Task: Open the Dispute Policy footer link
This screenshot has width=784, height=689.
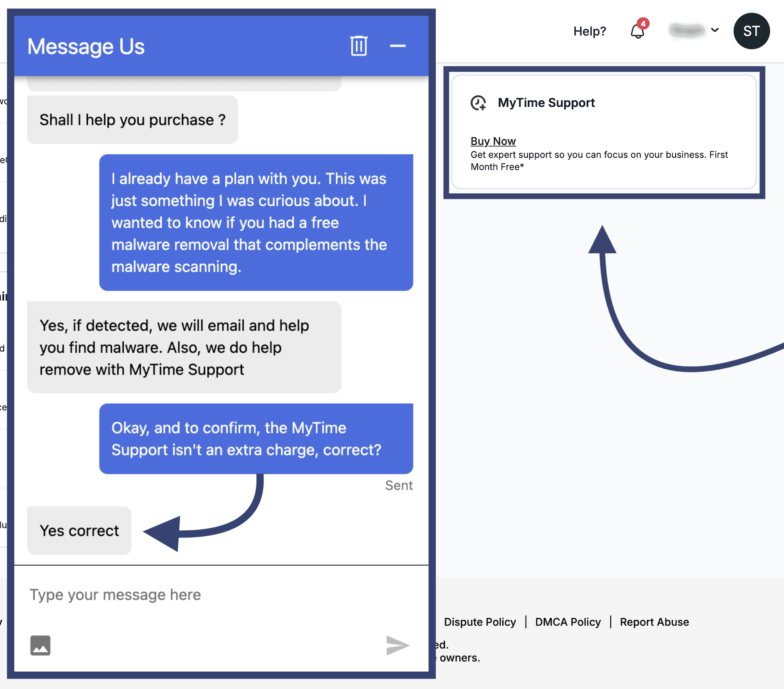Action: pos(480,622)
